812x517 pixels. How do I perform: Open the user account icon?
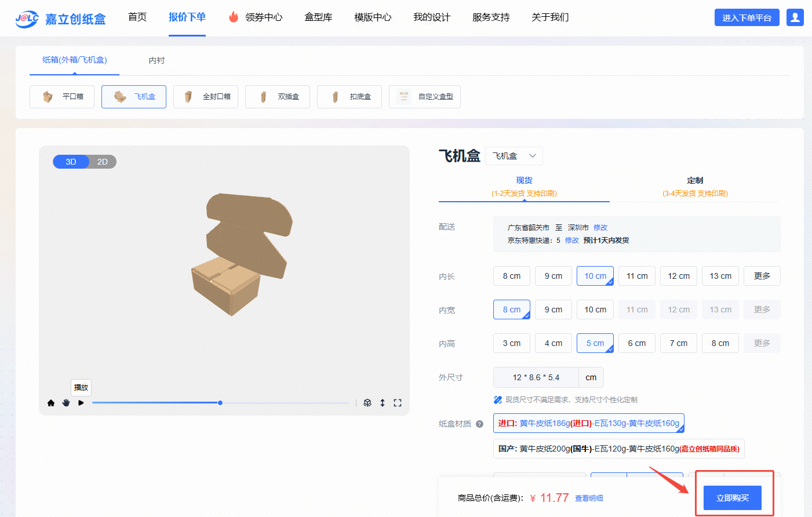pyautogui.click(x=795, y=17)
